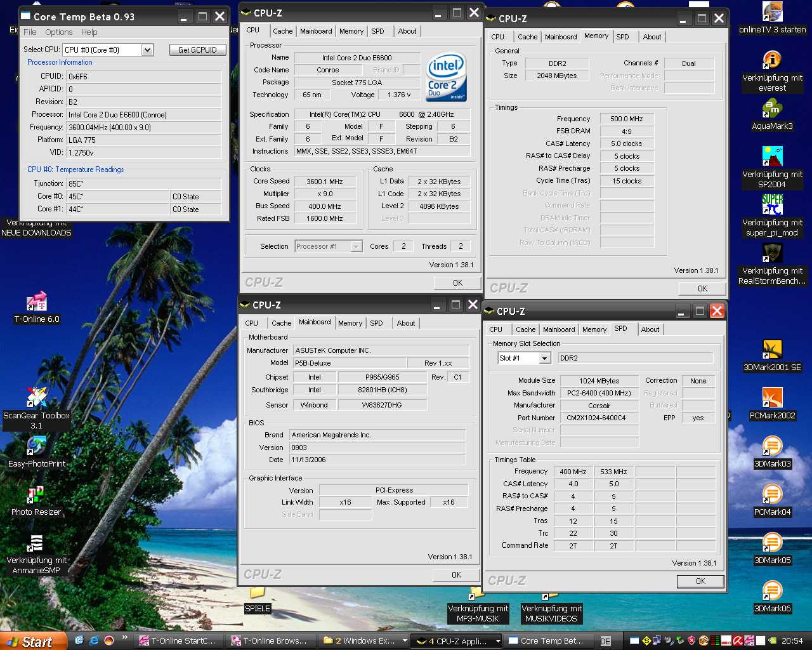This screenshot has width=812, height=650.
Task: Open the Easy-PhotoPrint desktop icon
Action: [37, 446]
